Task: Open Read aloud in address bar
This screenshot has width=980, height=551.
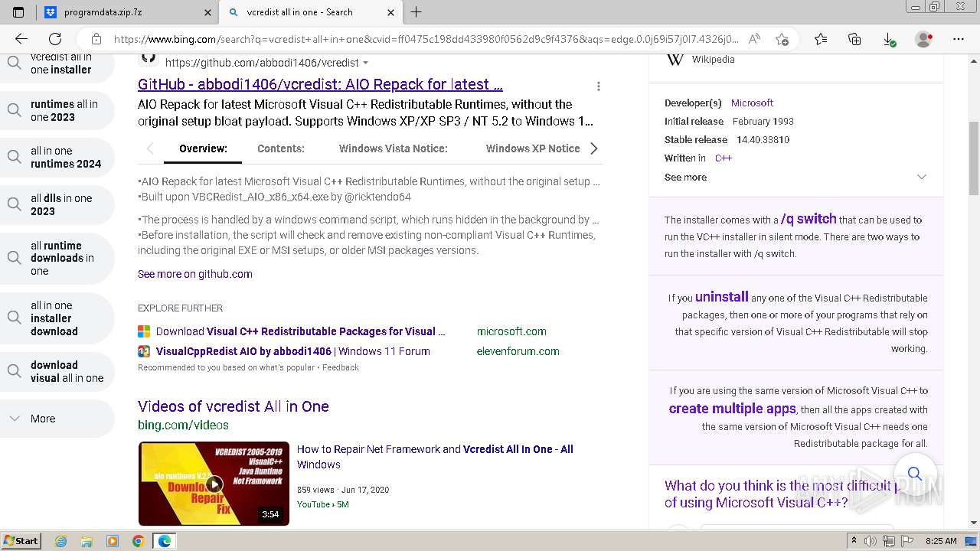Action: tap(754, 39)
